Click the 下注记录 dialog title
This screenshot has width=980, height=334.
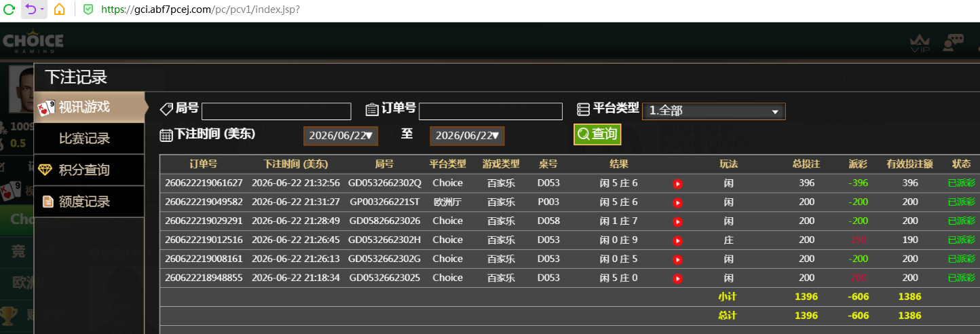76,77
